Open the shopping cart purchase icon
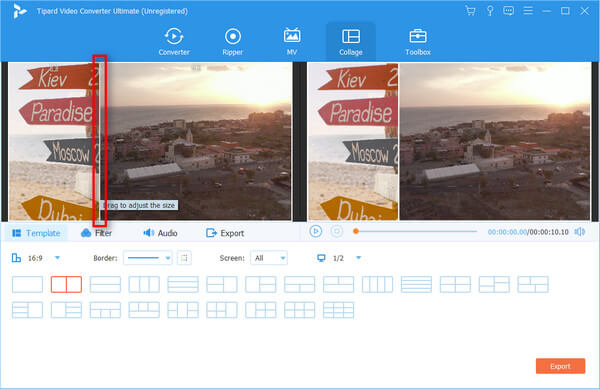 [x=470, y=11]
